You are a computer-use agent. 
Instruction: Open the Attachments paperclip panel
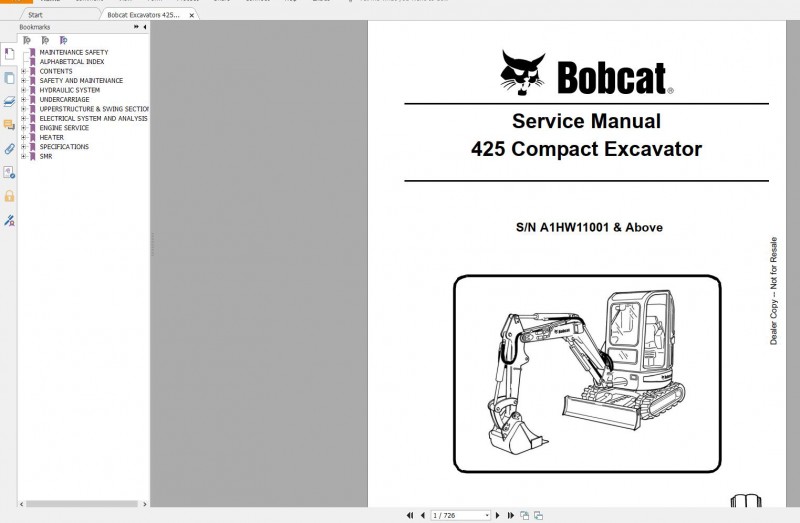[9, 148]
